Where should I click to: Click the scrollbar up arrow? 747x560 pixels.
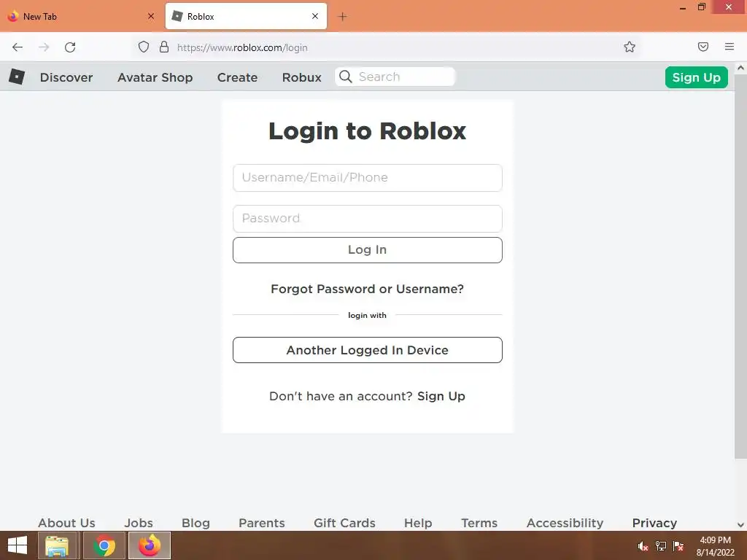tap(740, 68)
